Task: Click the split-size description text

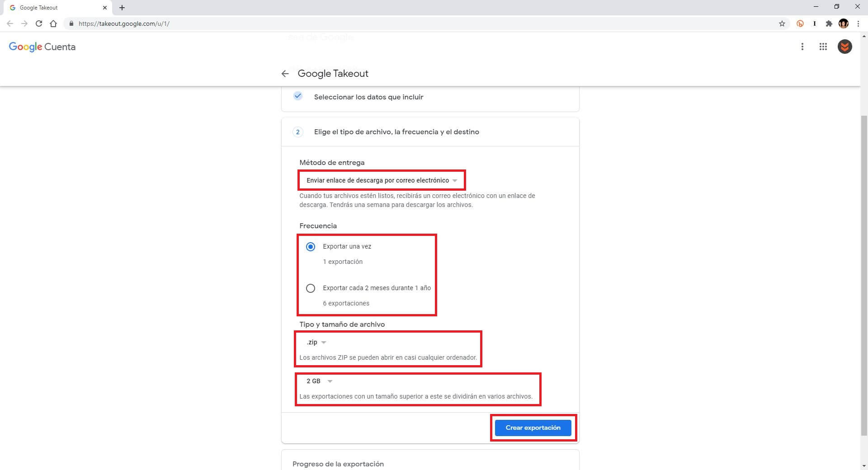Action: click(416, 396)
